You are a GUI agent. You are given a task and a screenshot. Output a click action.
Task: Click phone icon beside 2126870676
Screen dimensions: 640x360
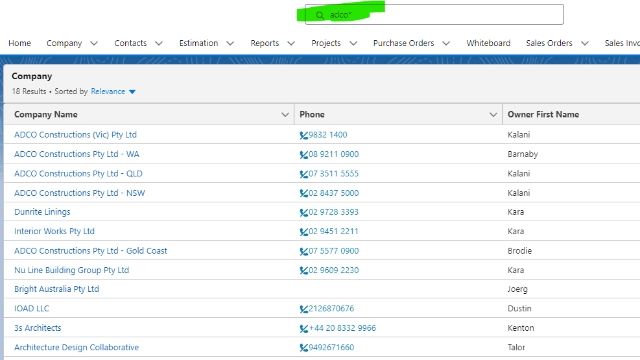click(304, 309)
